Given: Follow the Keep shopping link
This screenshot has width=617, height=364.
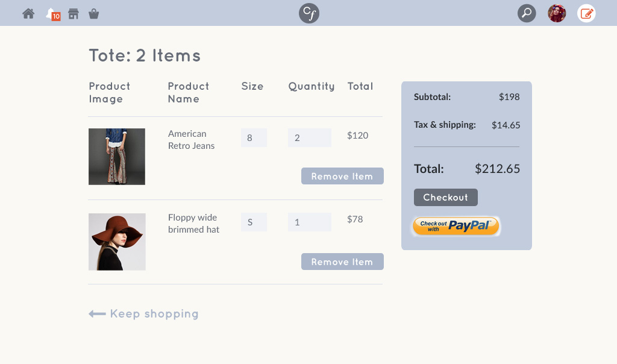Looking at the screenshot, I should (143, 314).
